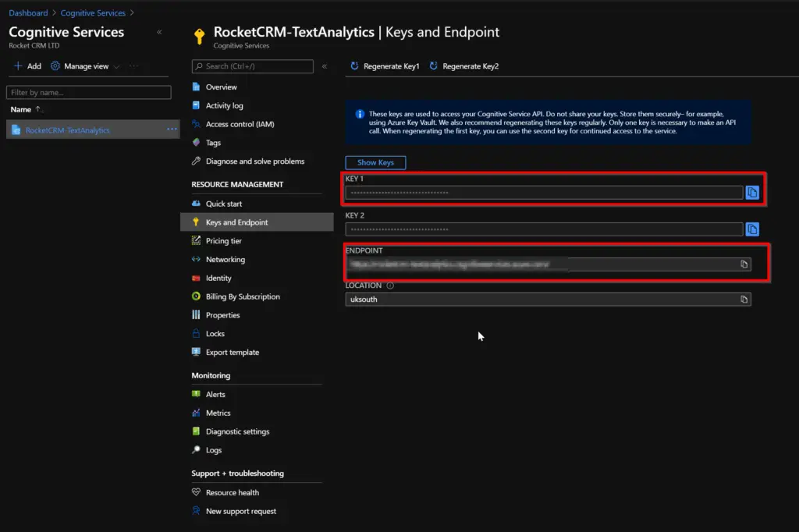Open the RocketCRM-TextAnalytics row ellipsis menu
The width and height of the screenshot is (799, 532).
pos(172,129)
